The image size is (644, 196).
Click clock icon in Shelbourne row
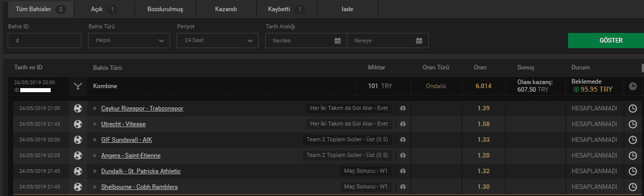[633, 187]
